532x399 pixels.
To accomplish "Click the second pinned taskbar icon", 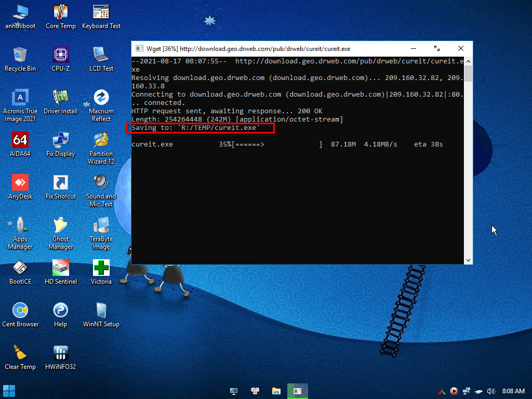I will click(255, 391).
